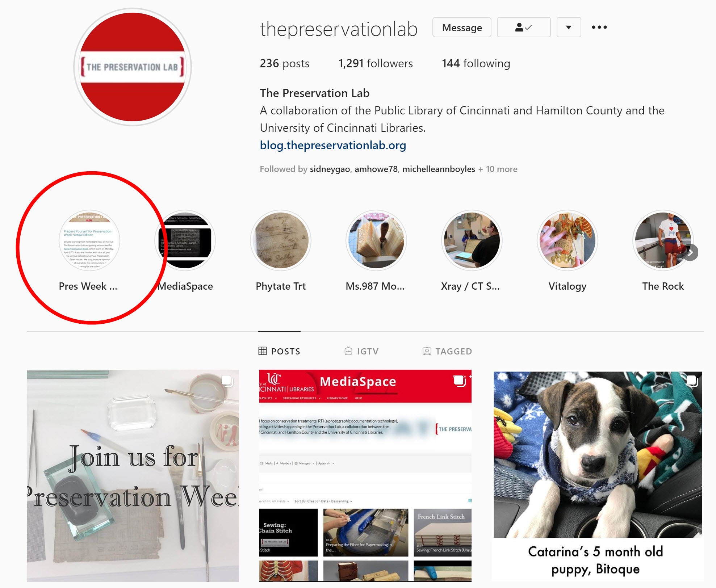Expand the suggested accounts dropdown arrow

[569, 27]
